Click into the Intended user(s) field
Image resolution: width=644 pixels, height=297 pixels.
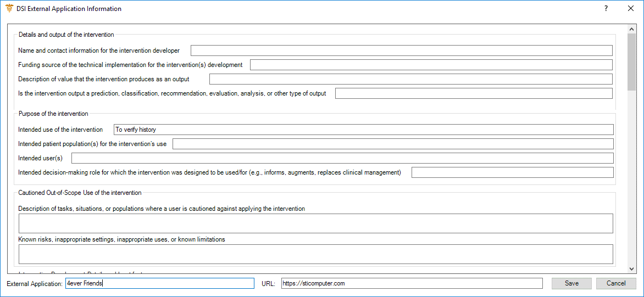(342, 158)
